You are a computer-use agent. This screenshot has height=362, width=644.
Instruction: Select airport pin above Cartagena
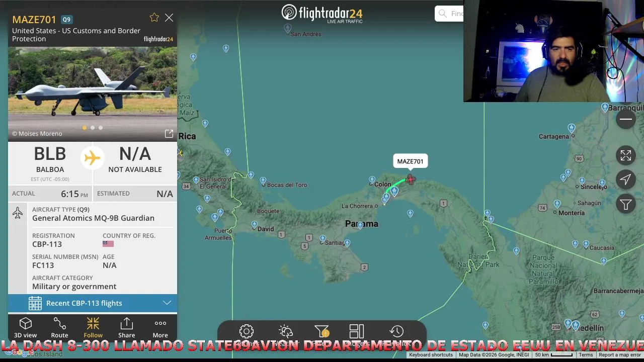tap(572, 128)
